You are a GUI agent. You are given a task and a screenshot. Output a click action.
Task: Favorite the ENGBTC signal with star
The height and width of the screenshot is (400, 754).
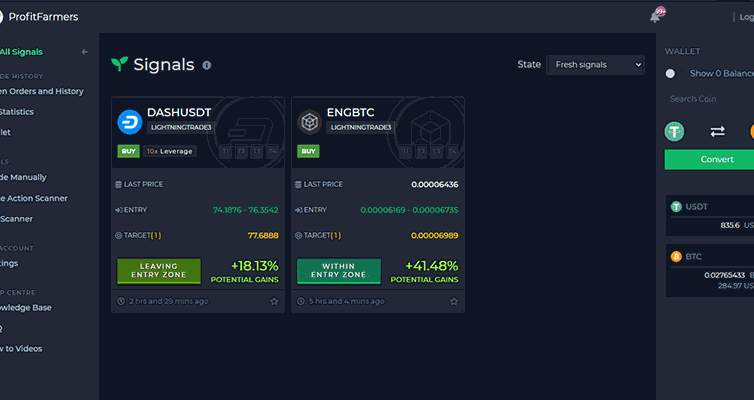click(x=454, y=301)
